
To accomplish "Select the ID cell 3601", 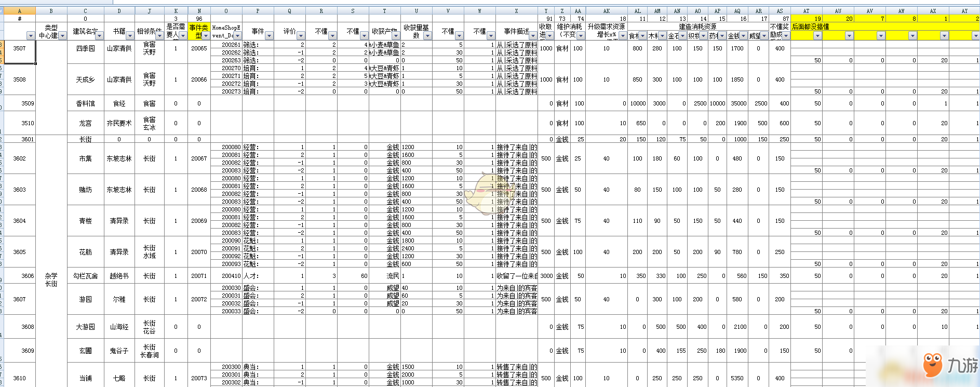I will (20, 139).
